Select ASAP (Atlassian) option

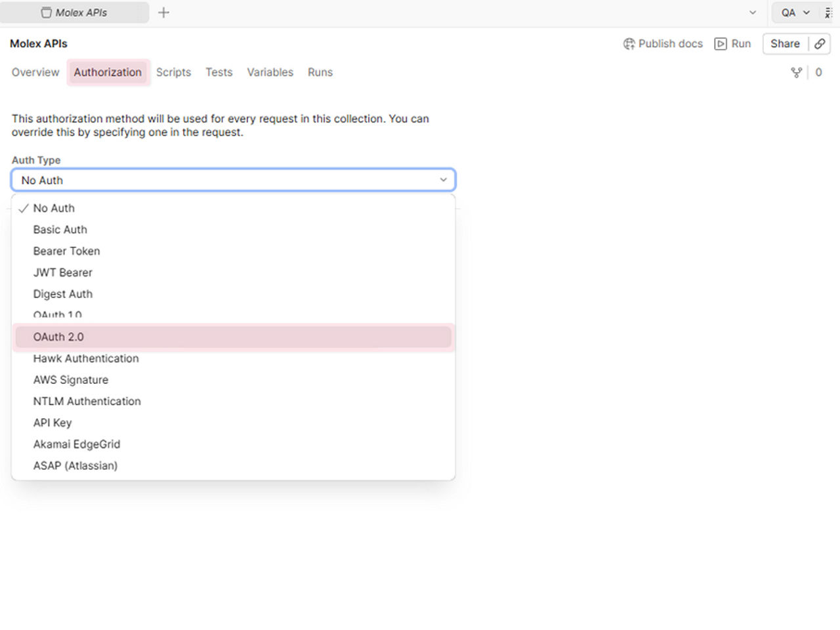[234, 466]
